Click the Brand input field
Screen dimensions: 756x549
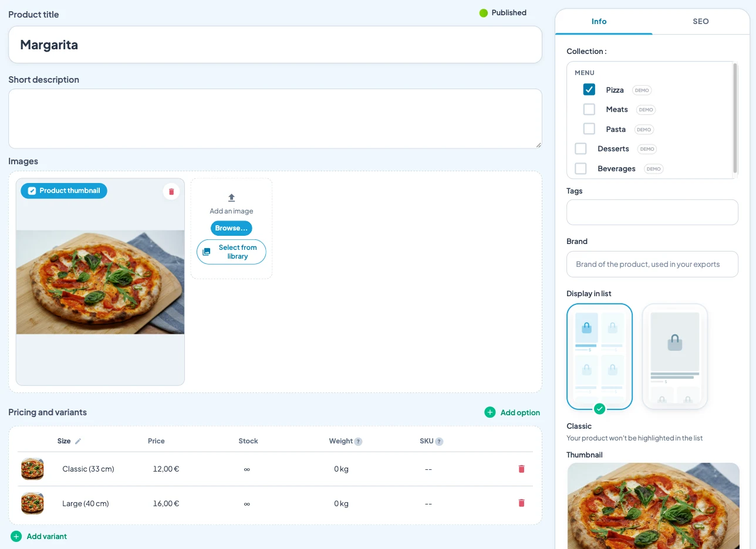point(652,265)
